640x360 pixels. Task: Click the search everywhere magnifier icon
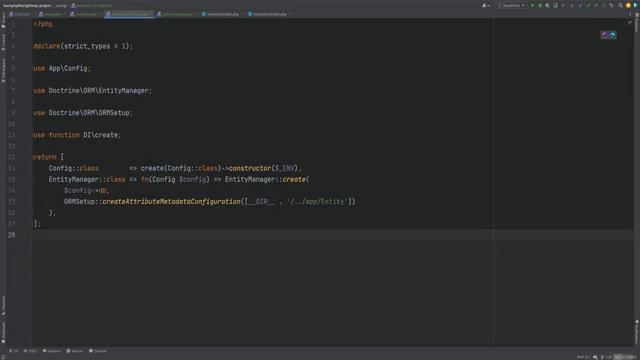click(x=620, y=5)
